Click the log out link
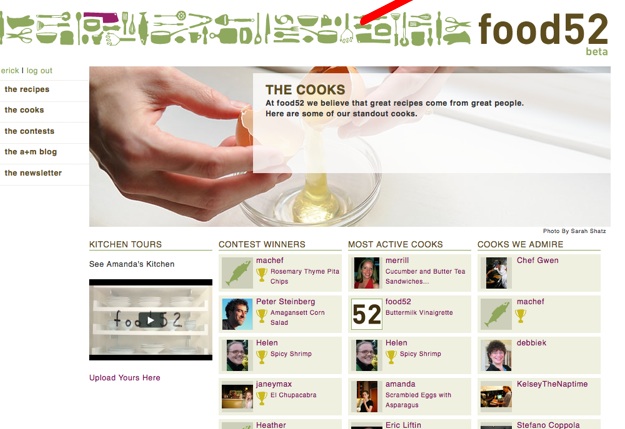The image size is (625, 429). (39, 71)
